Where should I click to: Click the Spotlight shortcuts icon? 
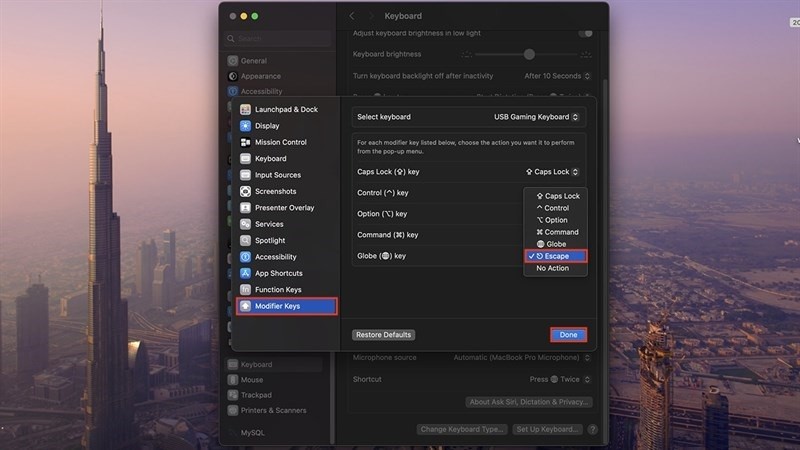point(245,240)
